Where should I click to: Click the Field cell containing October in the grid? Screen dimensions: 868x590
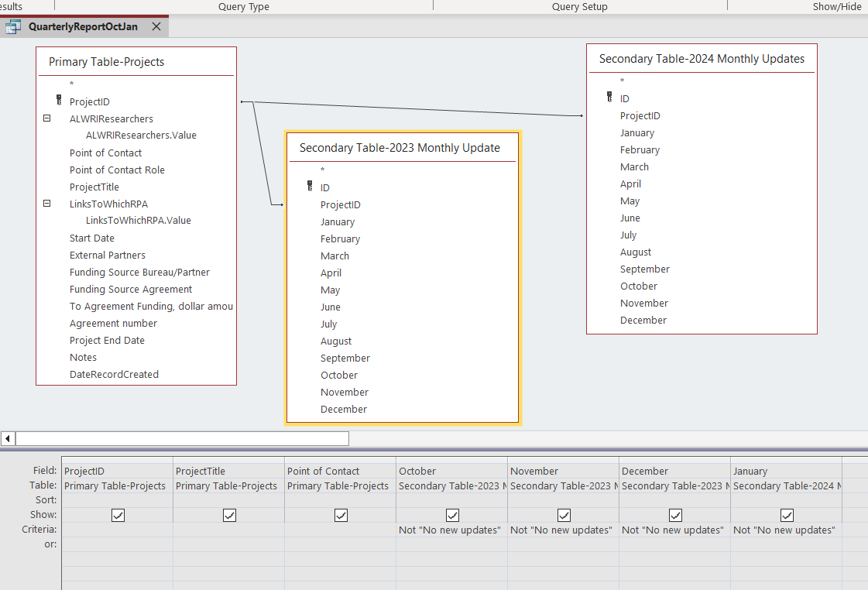coord(451,471)
